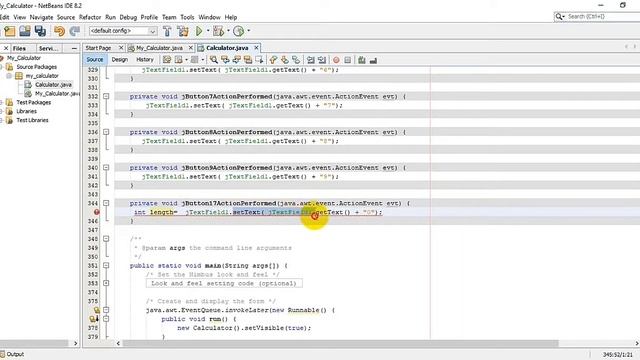Click the Save All icon
Viewport: 640px width, 360px height.
click(x=40, y=31)
